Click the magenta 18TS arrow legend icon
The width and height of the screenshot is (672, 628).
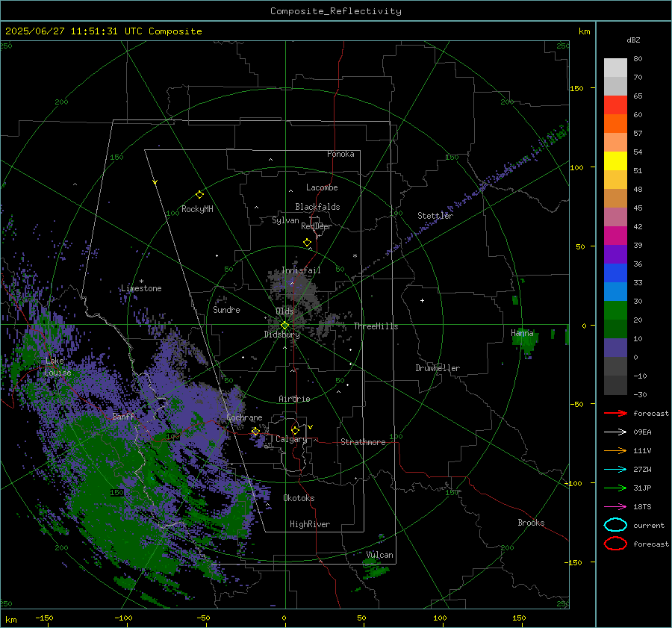coord(615,507)
